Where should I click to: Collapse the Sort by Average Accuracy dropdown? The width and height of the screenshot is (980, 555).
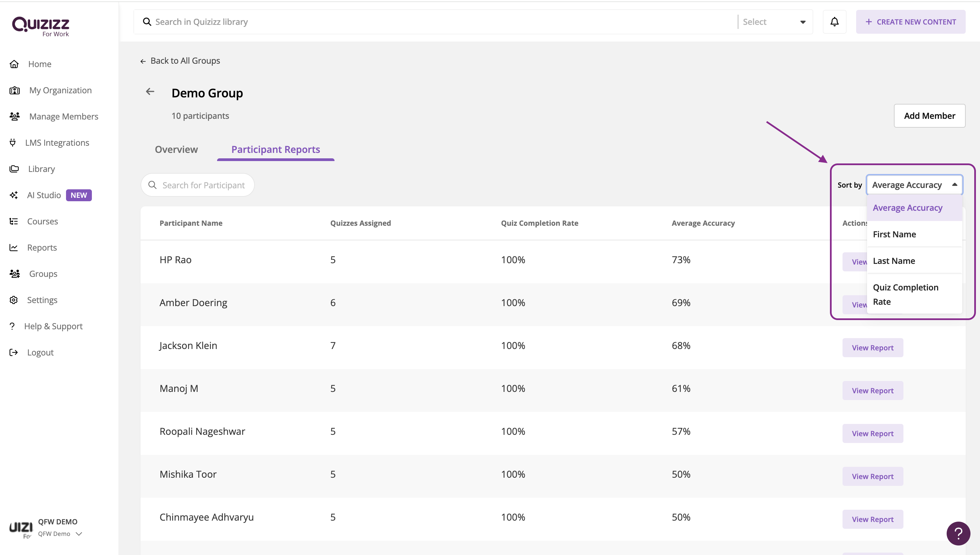click(954, 185)
